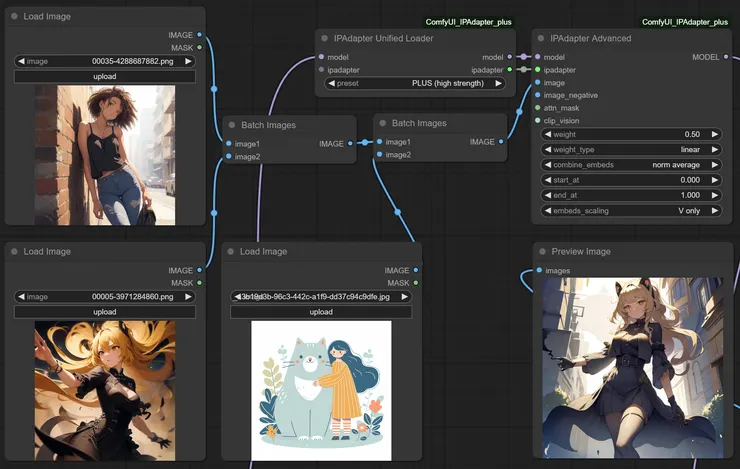
Task: Click image1 input port on left Batch Images
Action: (229, 143)
